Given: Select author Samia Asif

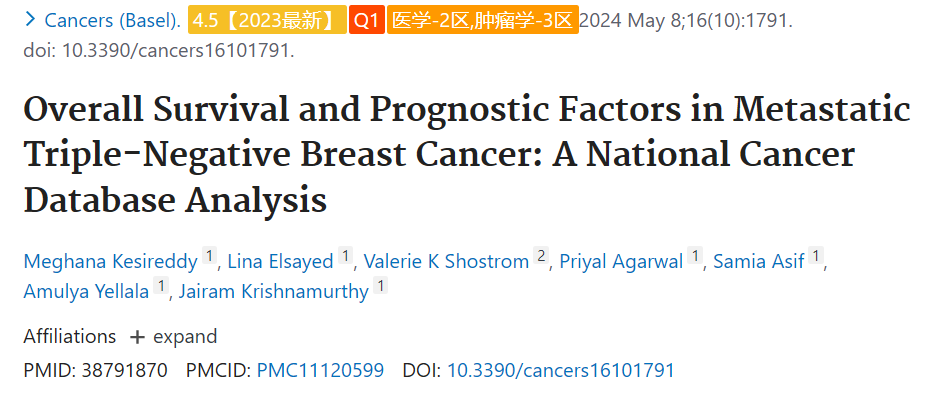Looking at the screenshot, I should (x=759, y=262).
